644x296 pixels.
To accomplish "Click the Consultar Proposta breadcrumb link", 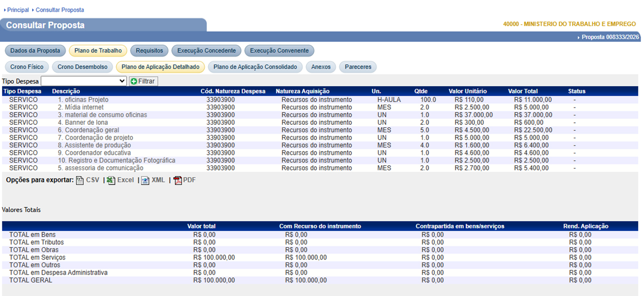I will coord(60,10).
